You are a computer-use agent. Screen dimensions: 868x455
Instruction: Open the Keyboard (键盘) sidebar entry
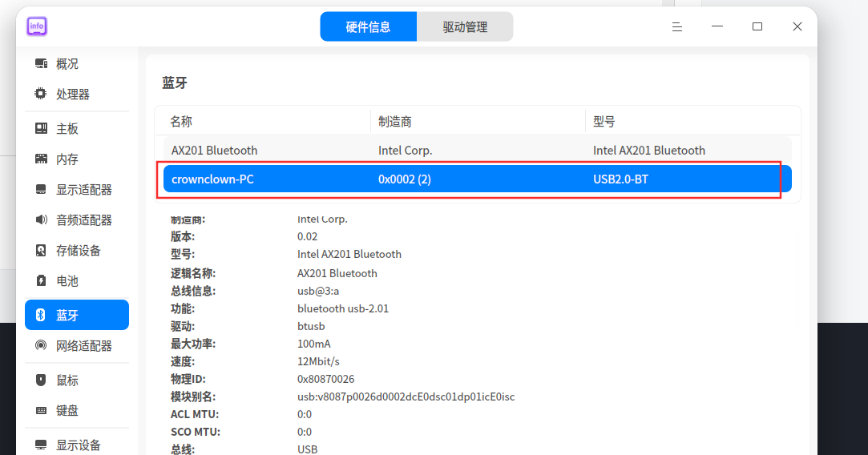[x=77, y=411]
